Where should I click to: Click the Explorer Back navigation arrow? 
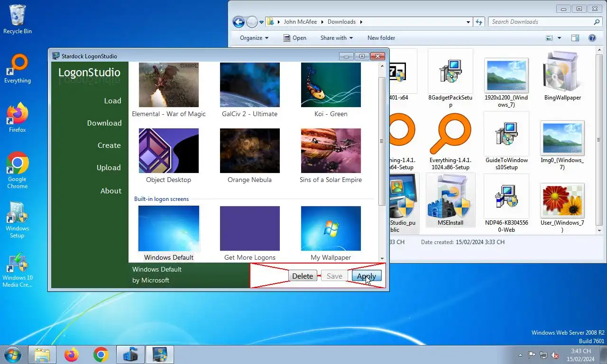(239, 22)
